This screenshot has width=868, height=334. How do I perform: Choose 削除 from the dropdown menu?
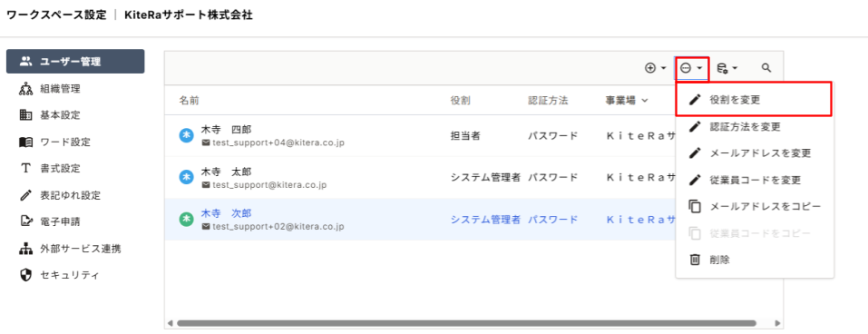[x=755, y=260]
